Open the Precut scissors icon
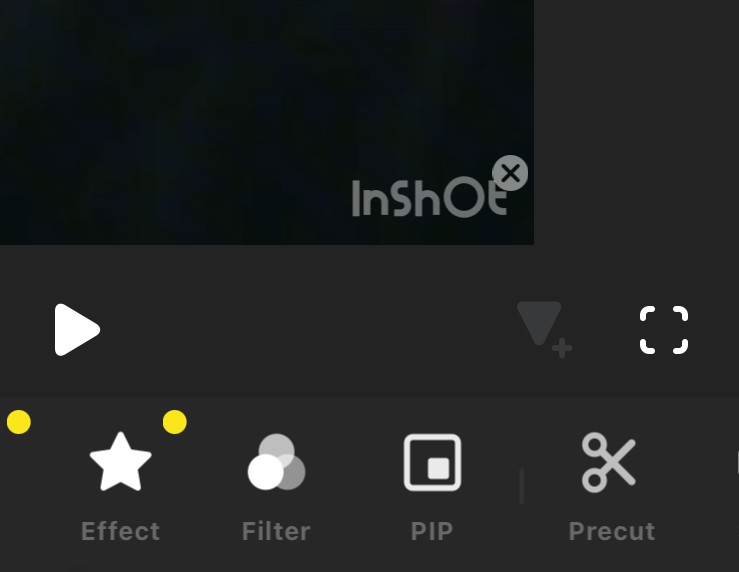This screenshot has height=572, width=739. [x=609, y=462]
